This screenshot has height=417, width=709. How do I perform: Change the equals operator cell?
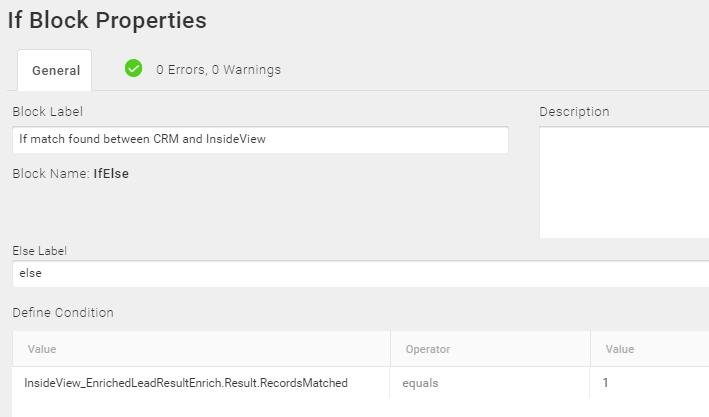[x=490, y=383]
